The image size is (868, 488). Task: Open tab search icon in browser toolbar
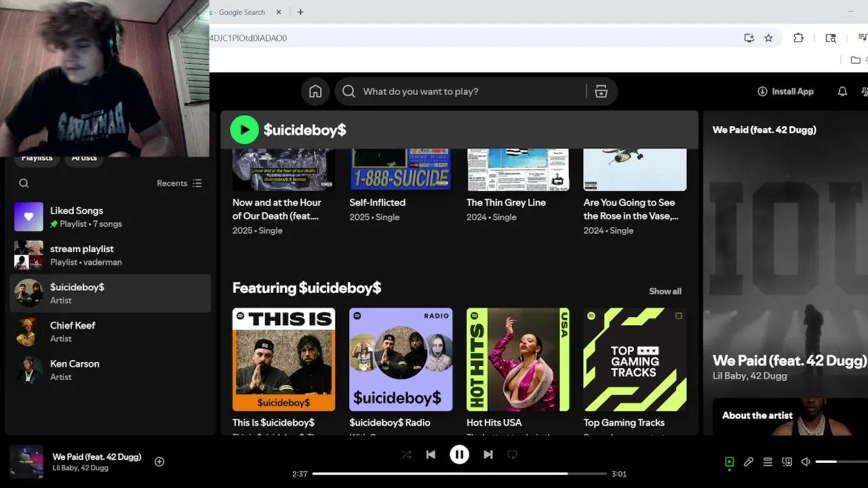pos(831,38)
